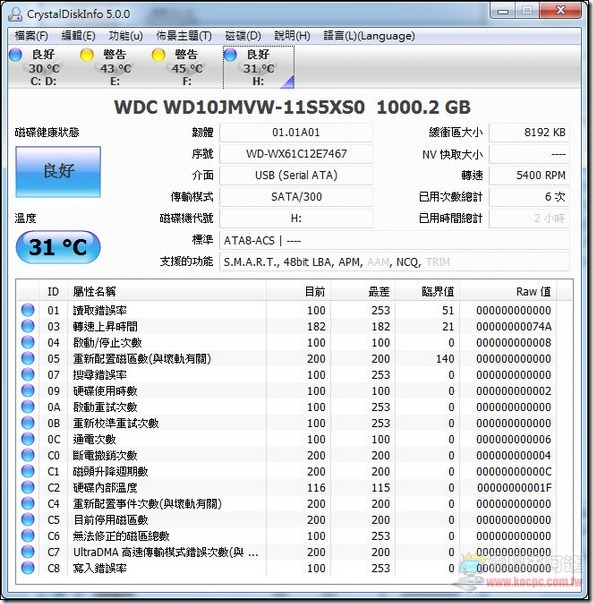Click blue status icon for attribute C2
Image resolution: width=593 pixels, height=604 pixels.
click(28, 488)
